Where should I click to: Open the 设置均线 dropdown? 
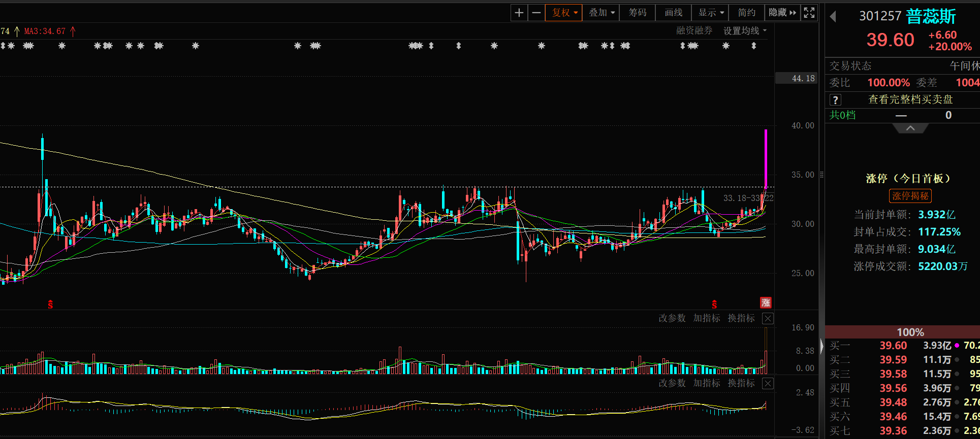click(745, 31)
